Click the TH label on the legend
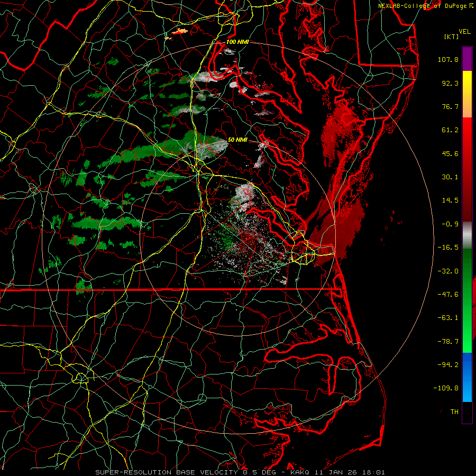The height and width of the screenshot is (476, 476). pos(454,412)
